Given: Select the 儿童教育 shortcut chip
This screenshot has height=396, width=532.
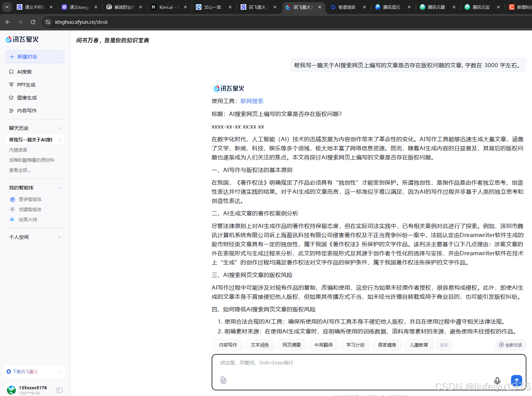Looking at the screenshot, I should coord(419,345).
